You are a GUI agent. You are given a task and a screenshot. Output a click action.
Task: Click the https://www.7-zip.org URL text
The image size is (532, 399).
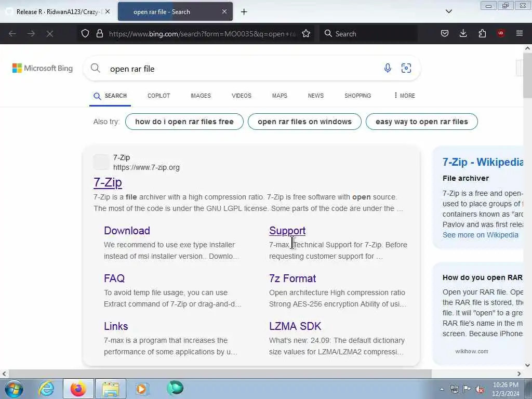click(x=146, y=167)
